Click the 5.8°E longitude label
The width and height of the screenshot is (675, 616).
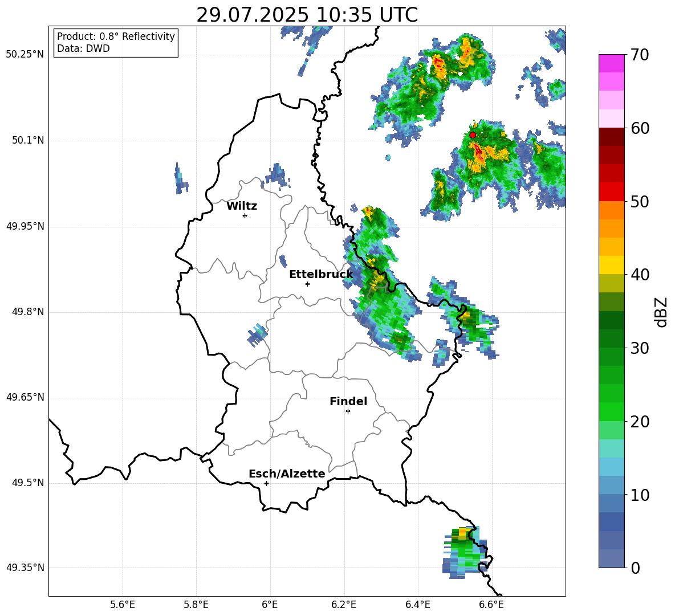click(196, 605)
